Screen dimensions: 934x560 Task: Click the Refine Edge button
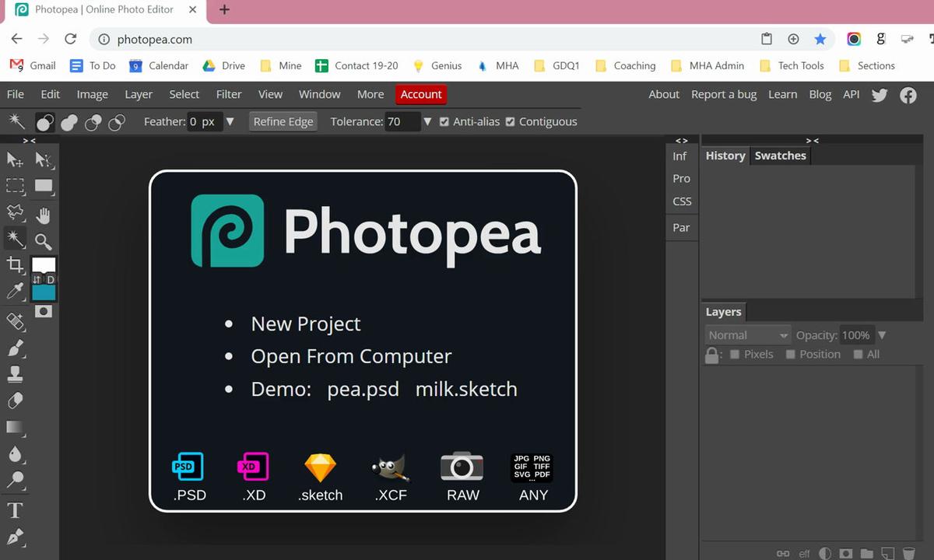pyautogui.click(x=283, y=122)
